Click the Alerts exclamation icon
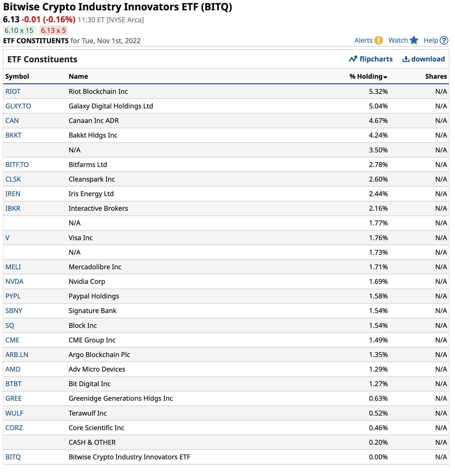Screen dimensions: 455x476 379,41
